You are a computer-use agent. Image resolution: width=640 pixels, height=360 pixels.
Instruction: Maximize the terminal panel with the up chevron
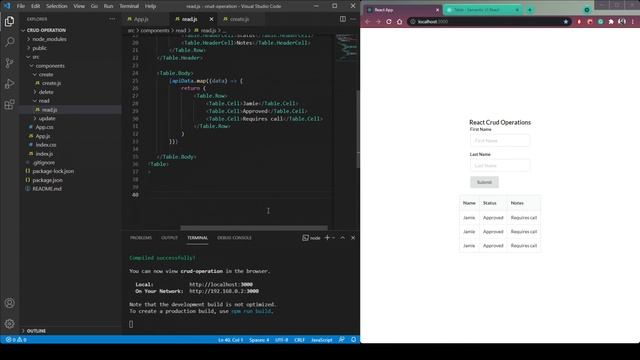(343, 238)
